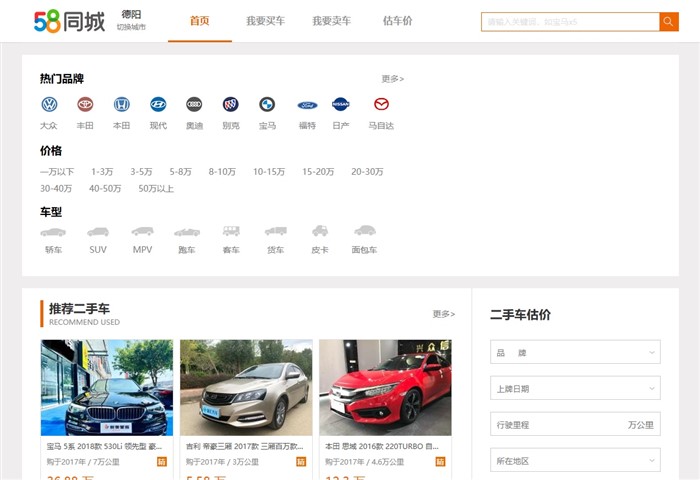Choose the SUV car type icon

(x=98, y=231)
